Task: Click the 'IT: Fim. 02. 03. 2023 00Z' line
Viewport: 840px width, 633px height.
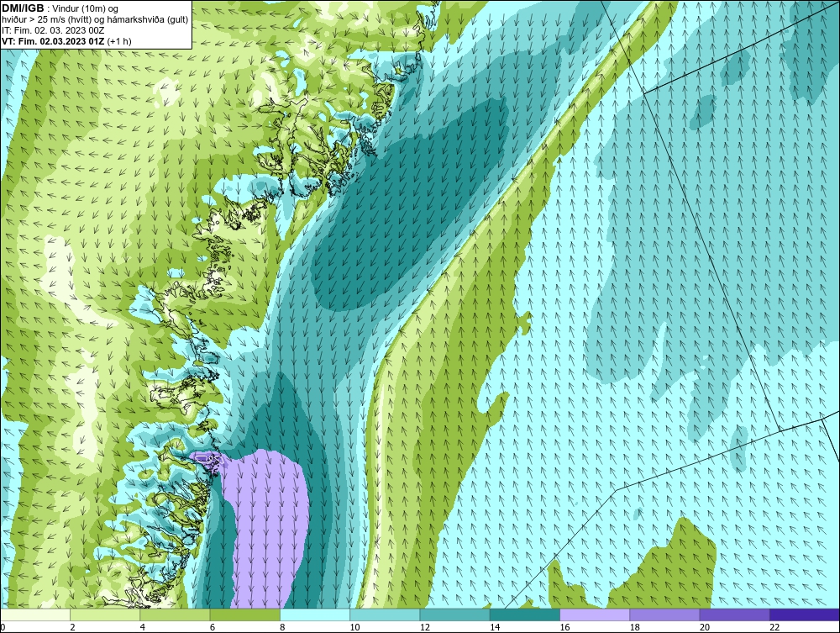Action: click(53, 30)
